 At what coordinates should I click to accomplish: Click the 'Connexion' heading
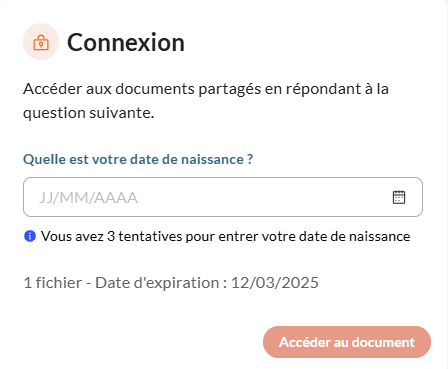click(x=126, y=42)
